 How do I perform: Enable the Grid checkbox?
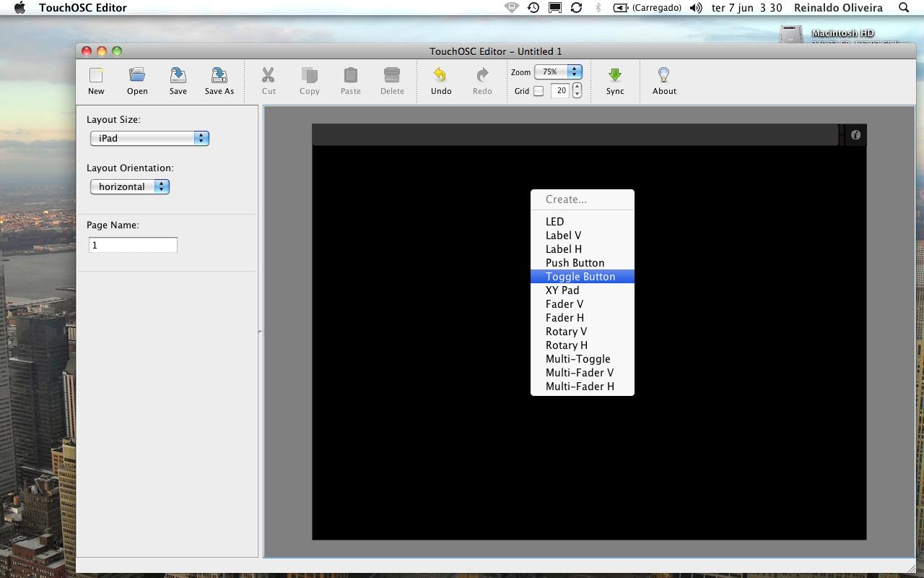point(539,91)
